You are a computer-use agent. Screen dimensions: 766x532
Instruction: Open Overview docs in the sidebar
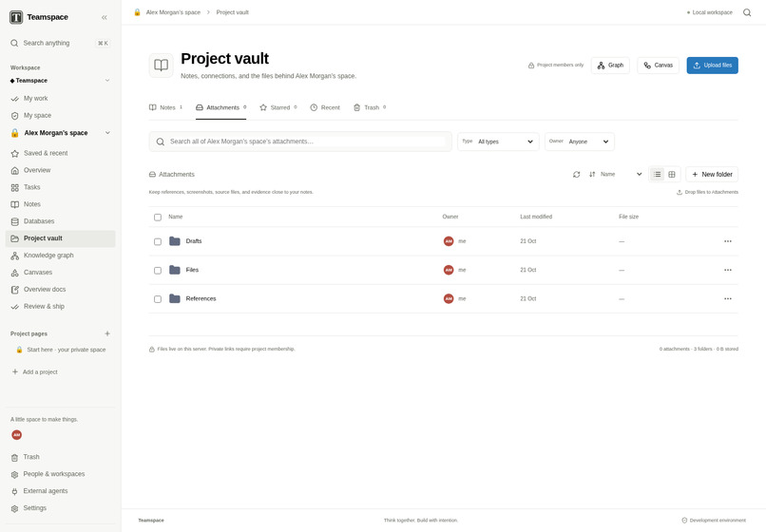point(61,289)
